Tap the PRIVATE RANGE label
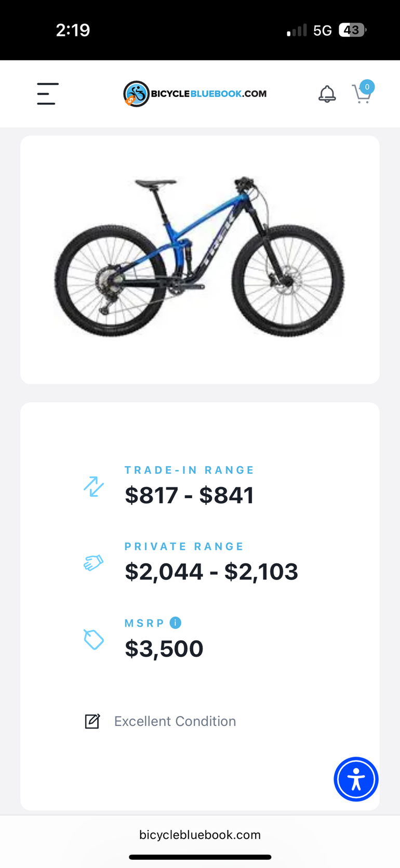 pyautogui.click(x=184, y=547)
